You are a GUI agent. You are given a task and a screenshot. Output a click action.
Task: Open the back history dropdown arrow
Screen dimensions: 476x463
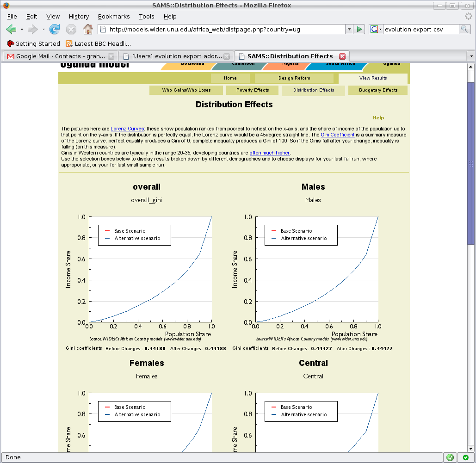(22, 29)
